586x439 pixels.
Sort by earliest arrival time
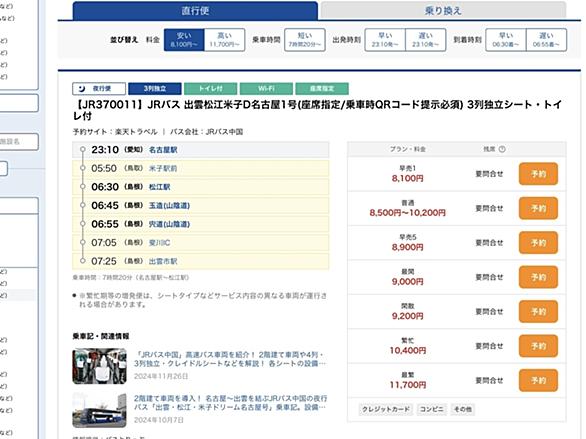[x=506, y=40]
